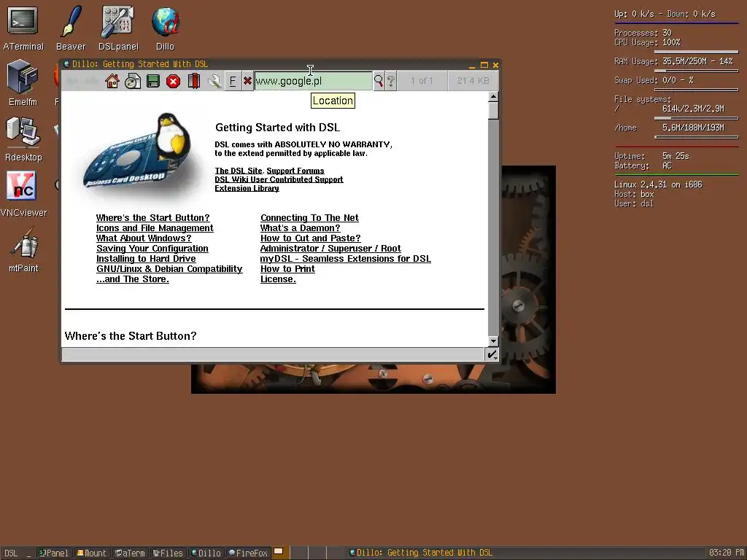Open Saving Your Configuration link
747x560 pixels.
click(x=152, y=249)
